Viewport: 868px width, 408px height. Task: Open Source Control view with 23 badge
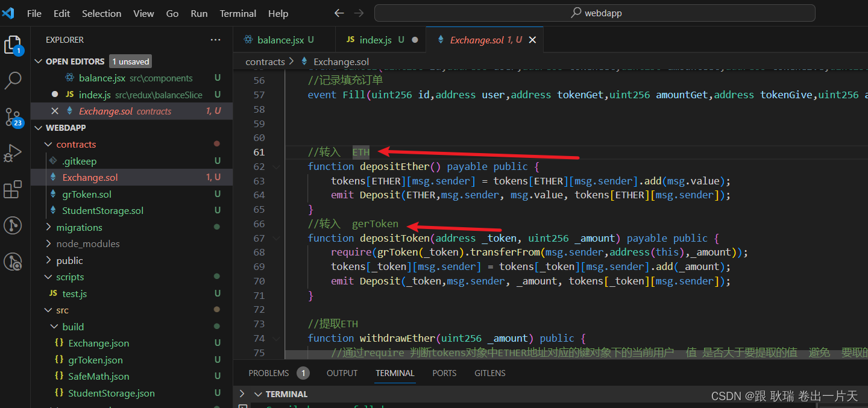(x=13, y=116)
